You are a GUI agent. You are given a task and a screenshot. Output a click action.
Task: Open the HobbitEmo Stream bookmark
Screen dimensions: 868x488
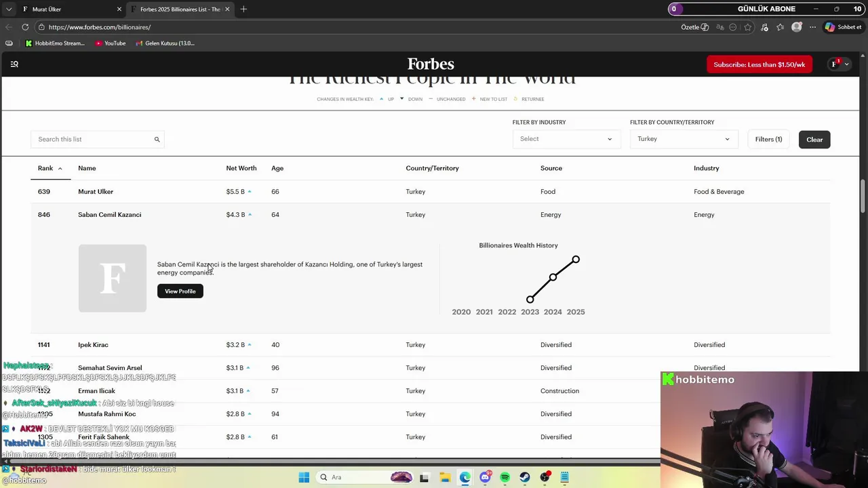[55, 43]
